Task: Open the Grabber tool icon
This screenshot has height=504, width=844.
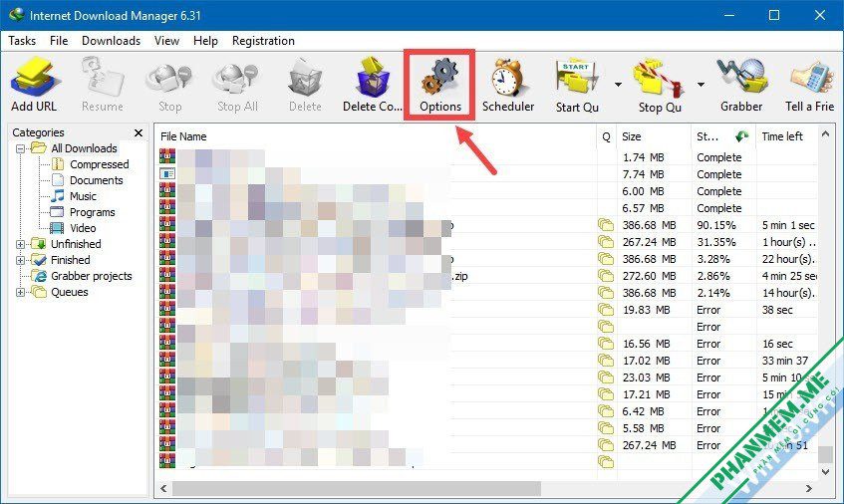Action: click(741, 77)
